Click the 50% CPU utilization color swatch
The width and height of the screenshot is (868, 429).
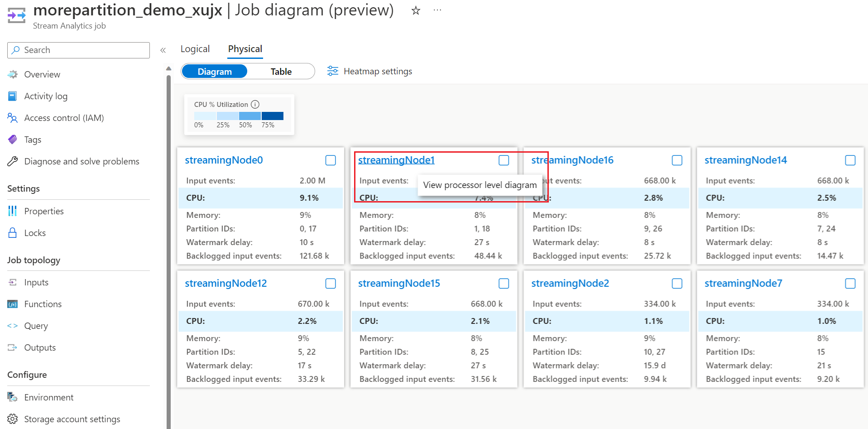tap(250, 116)
